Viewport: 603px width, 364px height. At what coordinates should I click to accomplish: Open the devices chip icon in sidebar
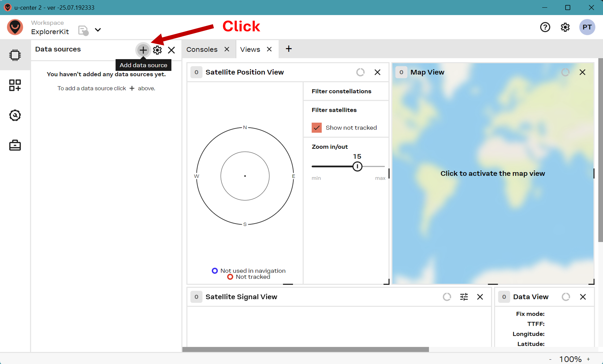15,55
